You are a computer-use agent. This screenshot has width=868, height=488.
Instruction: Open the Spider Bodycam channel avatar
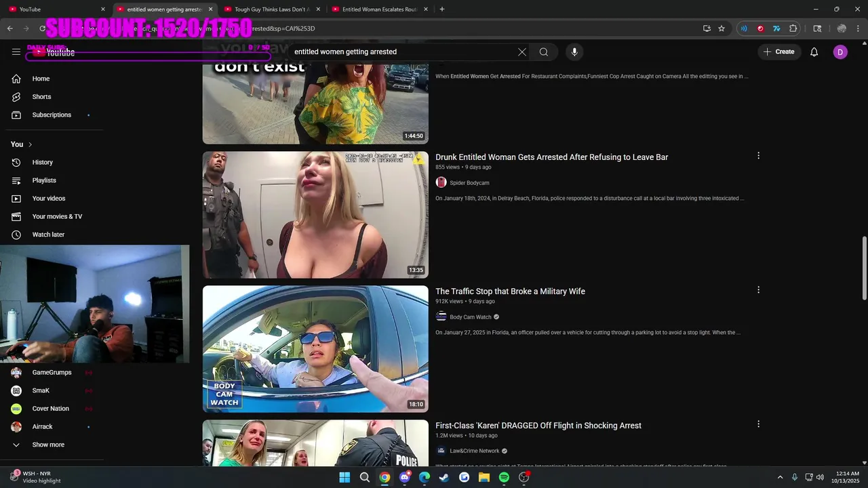point(441,182)
